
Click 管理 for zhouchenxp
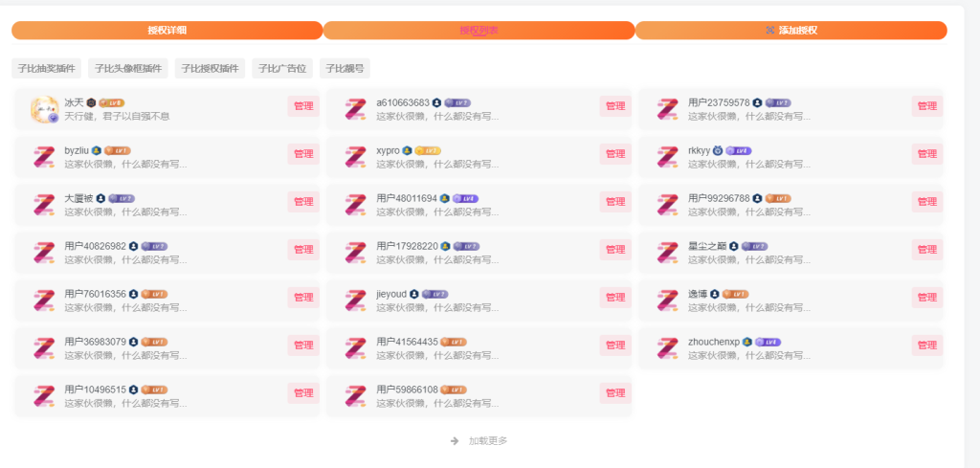click(927, 345)
